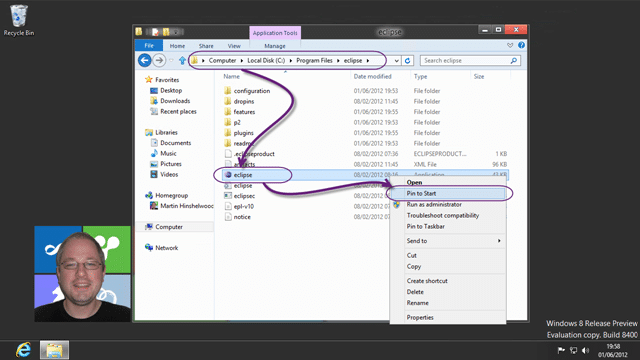640x360 pixels.
Task: Go up one folder level arrow
Action: tap(182, 60)
